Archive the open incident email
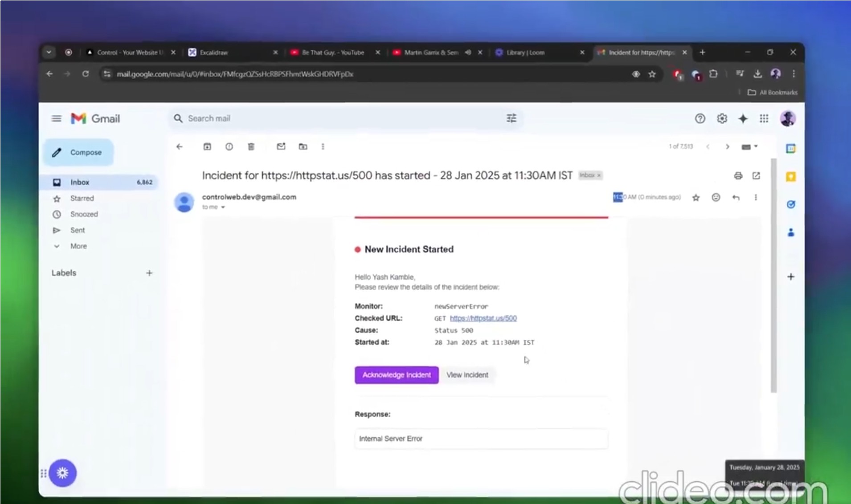Screen dimensions: 851x504 click(x=207, y=146)
